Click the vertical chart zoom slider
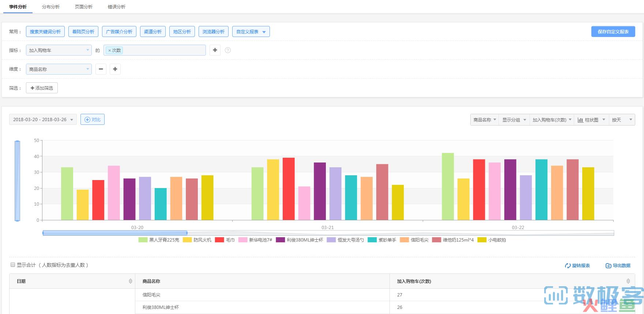This screenshot has width=644, height=314. (17, 181)
